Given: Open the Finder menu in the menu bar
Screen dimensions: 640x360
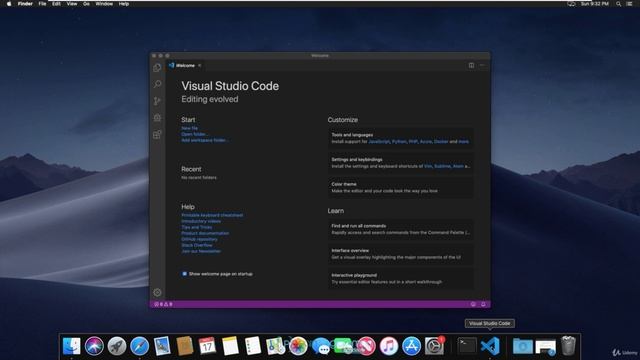Looking at the screenshot, I should [25, 4].
